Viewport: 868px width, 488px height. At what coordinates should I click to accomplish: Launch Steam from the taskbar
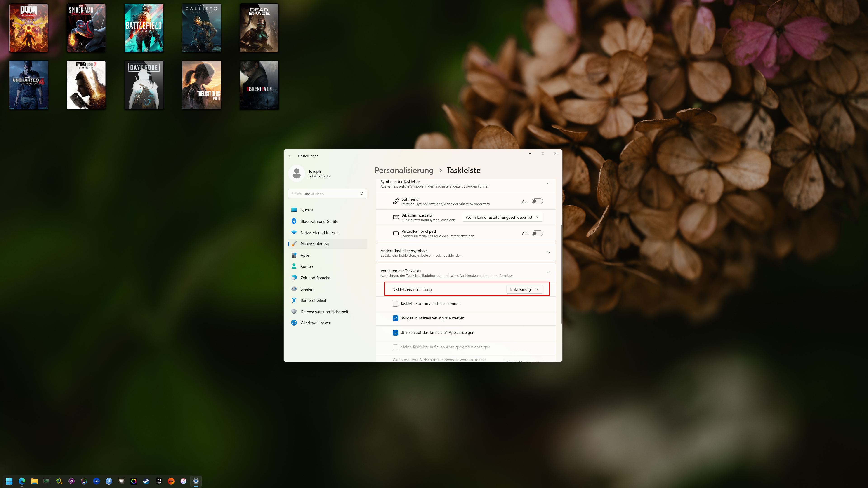(x=146, y=481)
